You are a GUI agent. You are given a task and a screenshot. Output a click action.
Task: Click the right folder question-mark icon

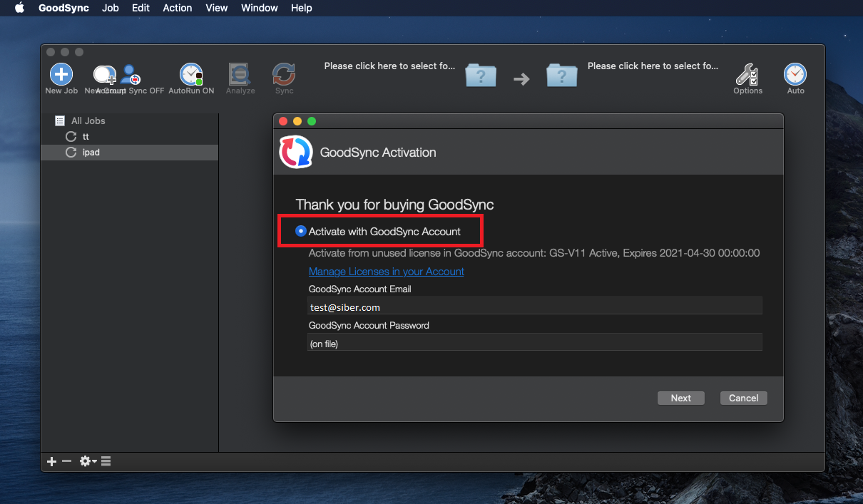pos(561,74)
